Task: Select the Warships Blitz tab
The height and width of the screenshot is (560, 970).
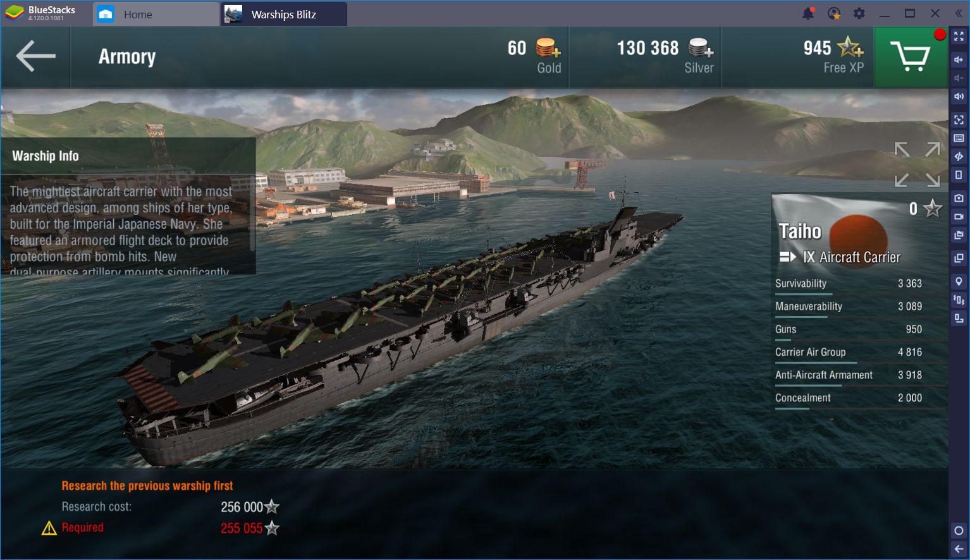Action: [x=284, y=14]
